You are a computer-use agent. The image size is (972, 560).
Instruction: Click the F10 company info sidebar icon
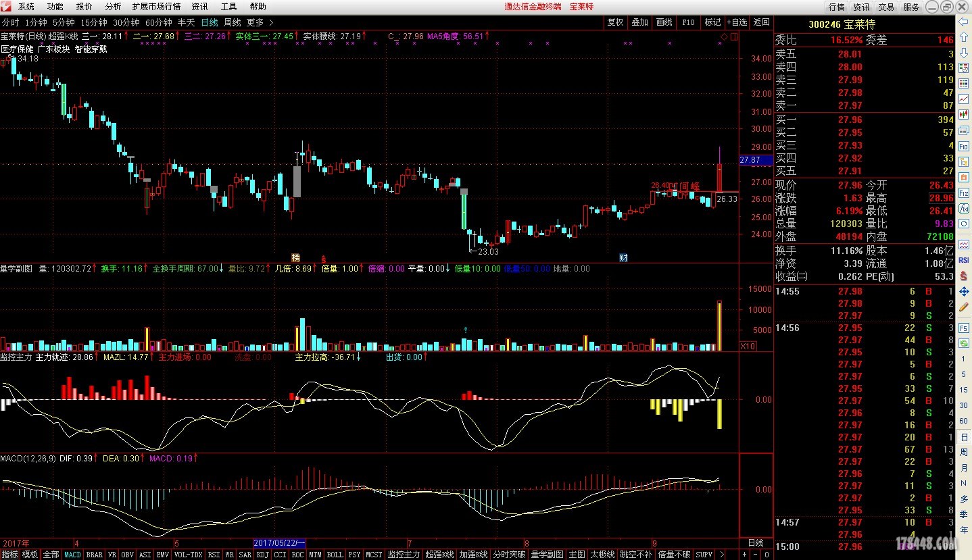[x=964, y=146]
